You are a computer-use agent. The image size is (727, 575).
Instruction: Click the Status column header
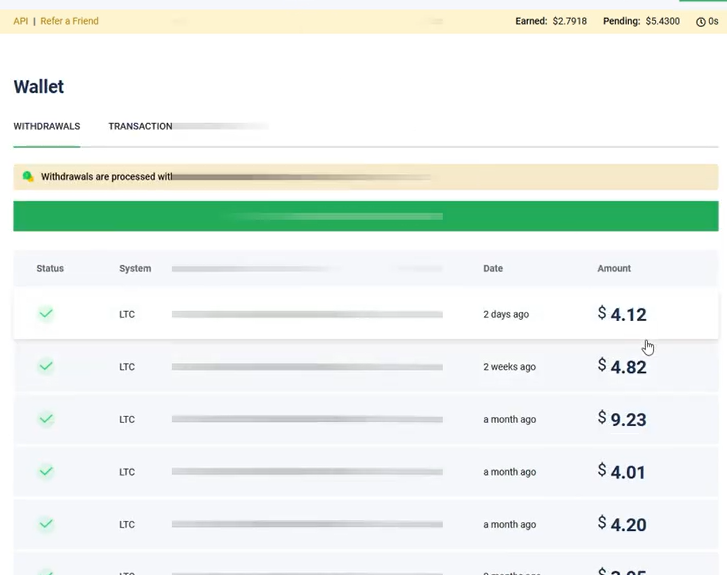pos(50,269)
